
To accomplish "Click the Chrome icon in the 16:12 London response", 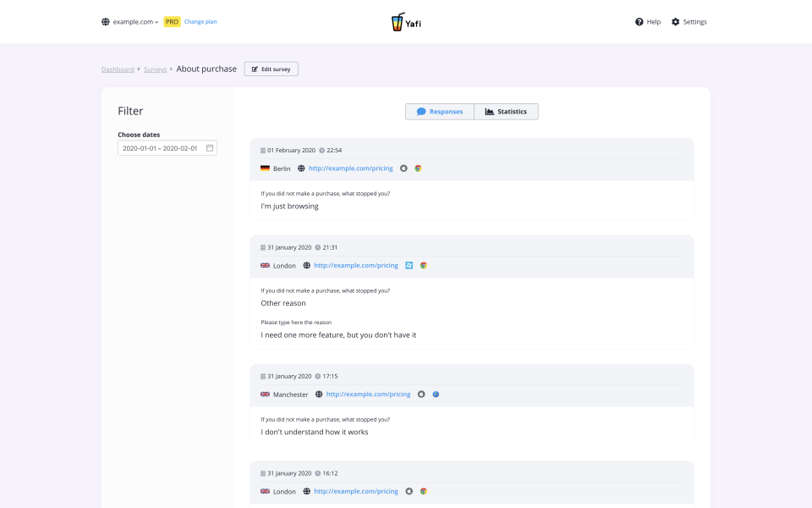I will coord(424,491).
